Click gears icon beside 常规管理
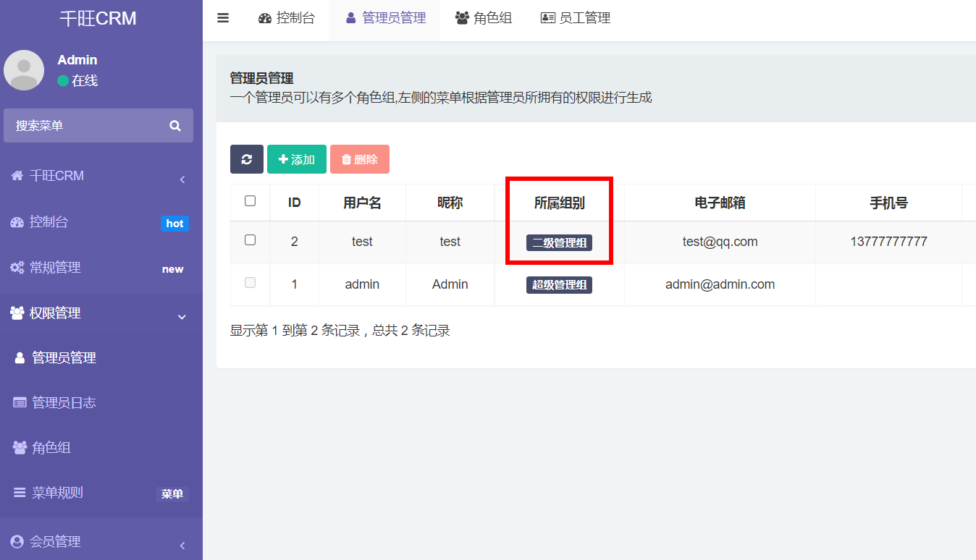Viewport: 976px width, 560px height. pyautogui.click(x=17, y=268)
